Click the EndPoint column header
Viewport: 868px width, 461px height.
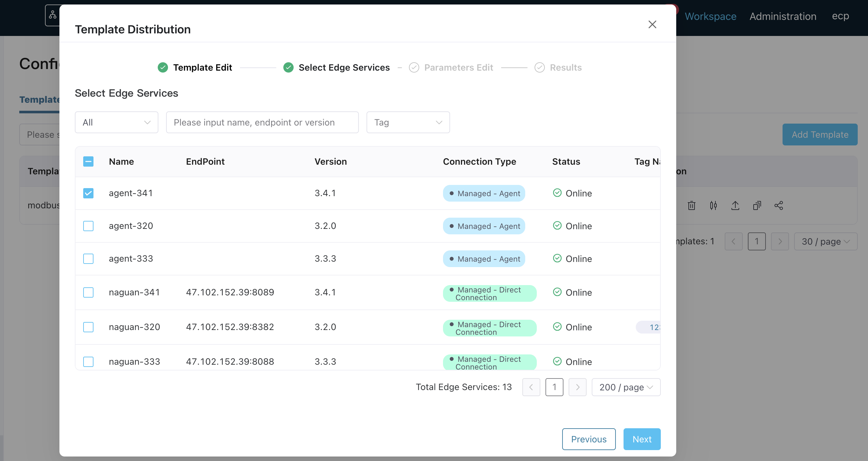point(205,161)
